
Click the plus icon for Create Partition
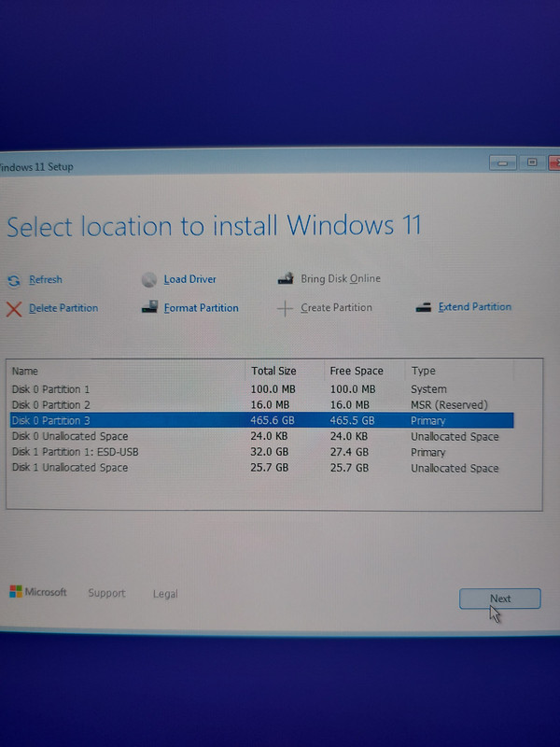285,308
